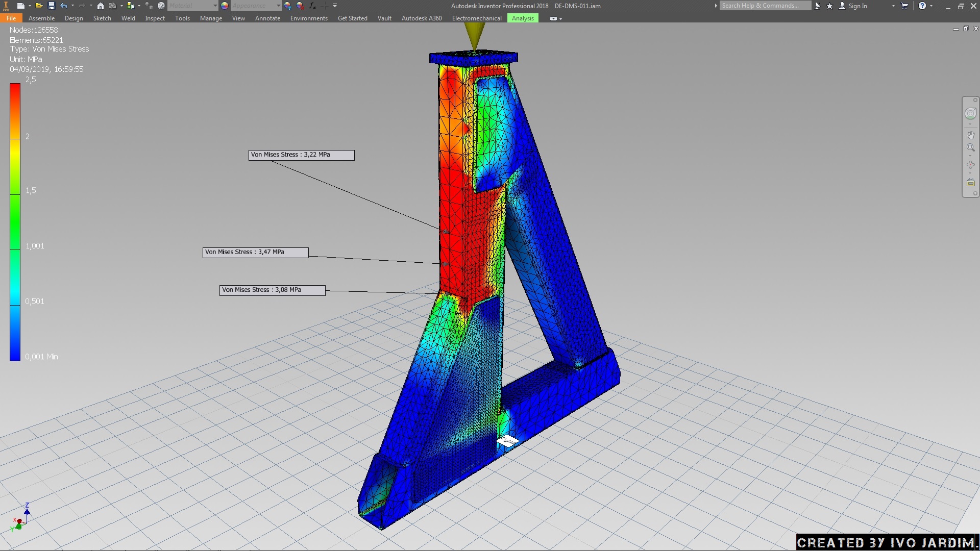Select the Zoom tool in navigation bar
The image size is (980, 551).
(970, 148)
